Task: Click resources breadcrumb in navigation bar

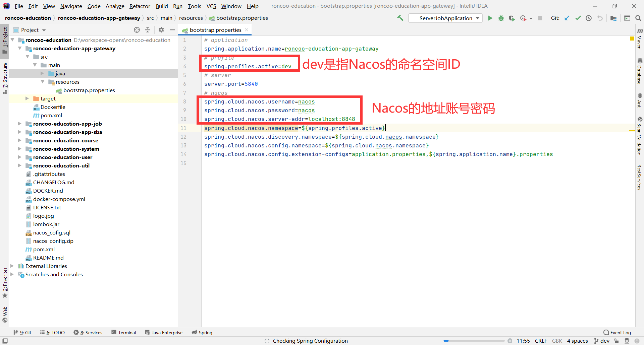Action: 191,18
